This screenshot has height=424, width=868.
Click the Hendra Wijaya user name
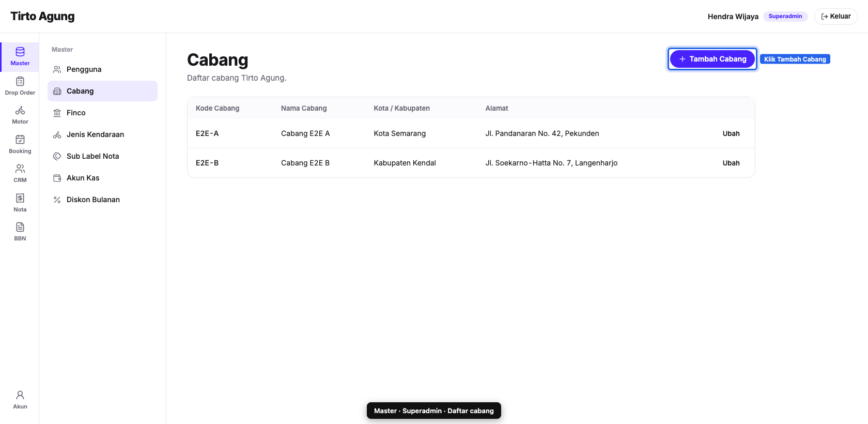[x=733, y=17]
